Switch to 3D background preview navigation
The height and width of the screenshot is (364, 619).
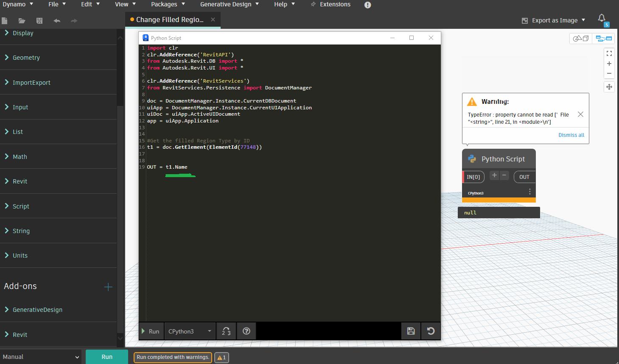click(581, 39)
